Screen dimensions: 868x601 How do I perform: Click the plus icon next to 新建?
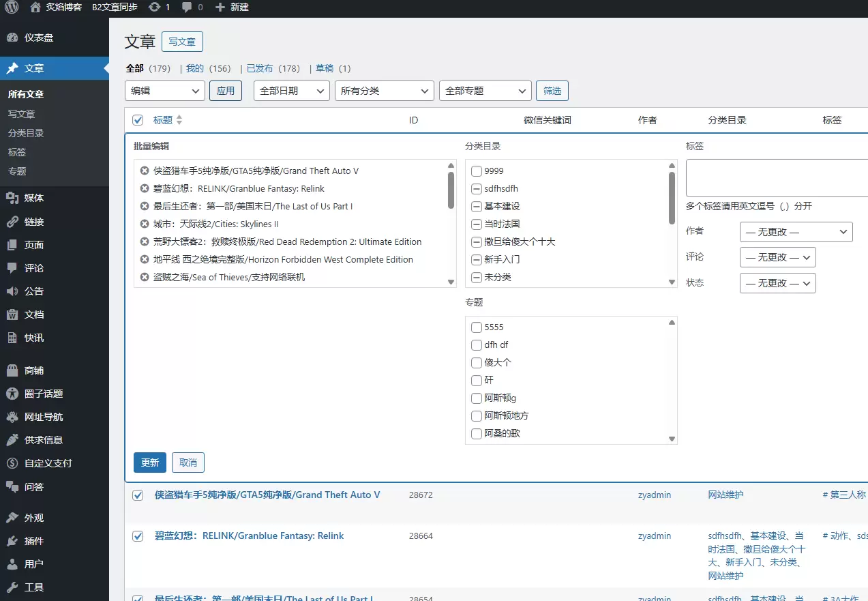(x=220, y=7)
